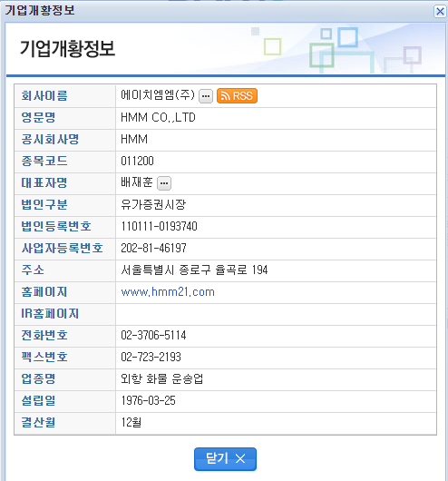This screenshot has width=448, height=481.
Task: Click the 공시회사명 row label
Action: 50,139
